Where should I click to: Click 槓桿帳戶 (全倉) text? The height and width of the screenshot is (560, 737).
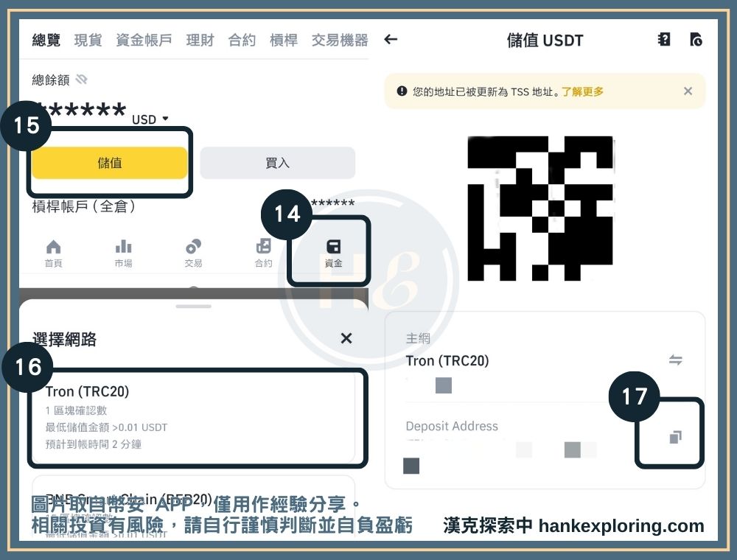(84, 206)
